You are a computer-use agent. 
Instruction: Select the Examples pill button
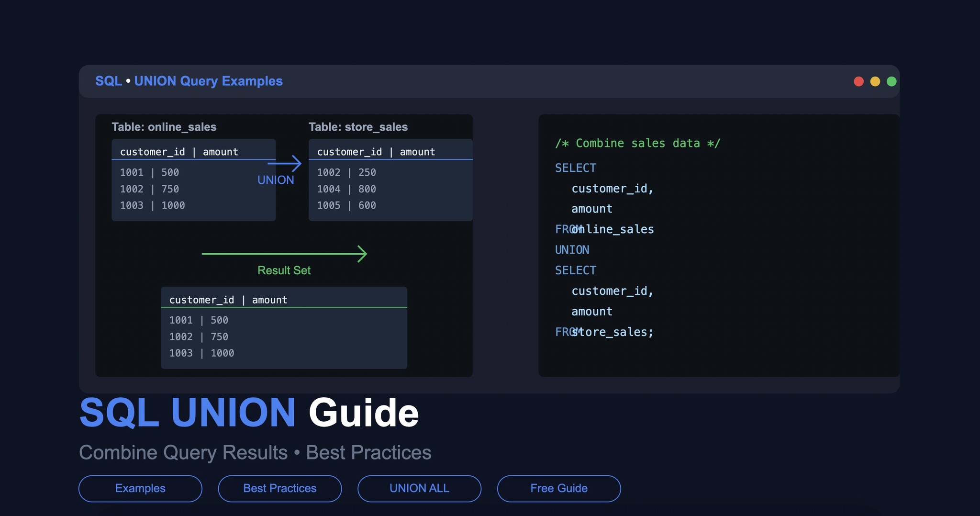coord(140,488)
